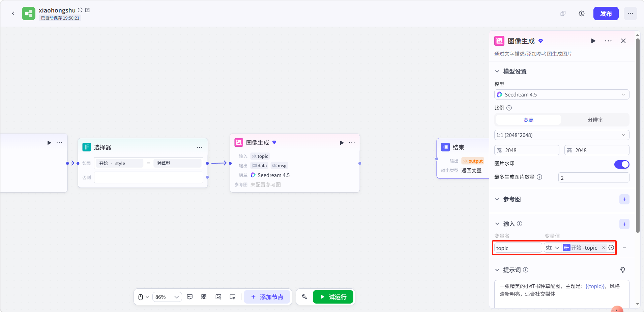Open the 86% zoom level dropdown

click(x=167, y=297)
